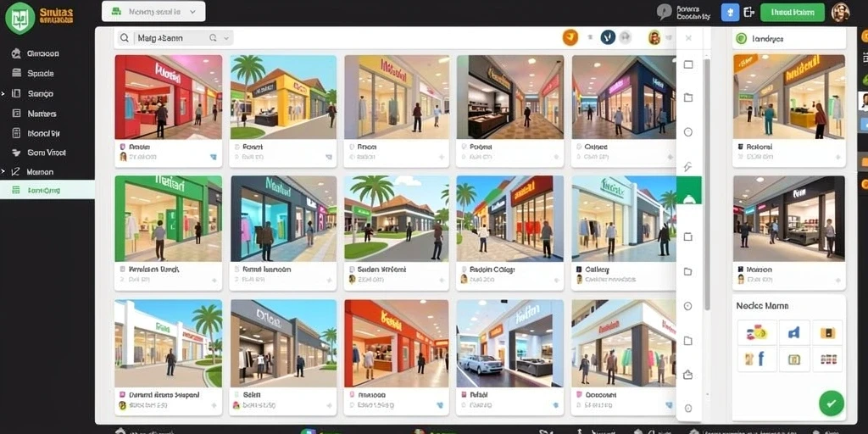Click the vertical scrollbar beside the gallery
Image resolution: width=868 pixels, height=434 pixels.
click(x=707, y=183)
